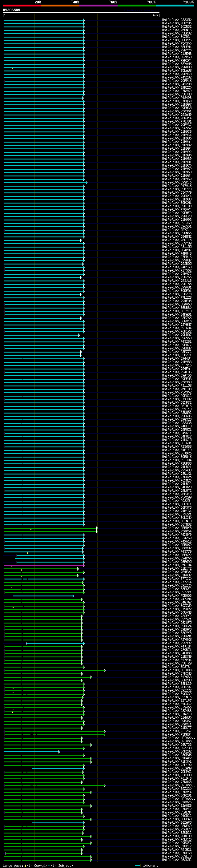
Task: Select the UniRef100_A4S779 label
Action: tap(177, 551)
